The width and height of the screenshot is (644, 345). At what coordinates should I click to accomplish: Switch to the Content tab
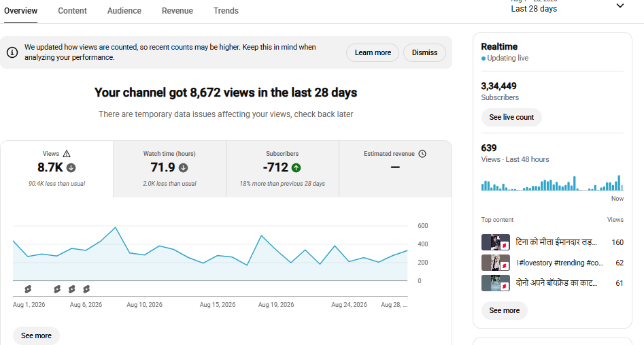[72, 11]
